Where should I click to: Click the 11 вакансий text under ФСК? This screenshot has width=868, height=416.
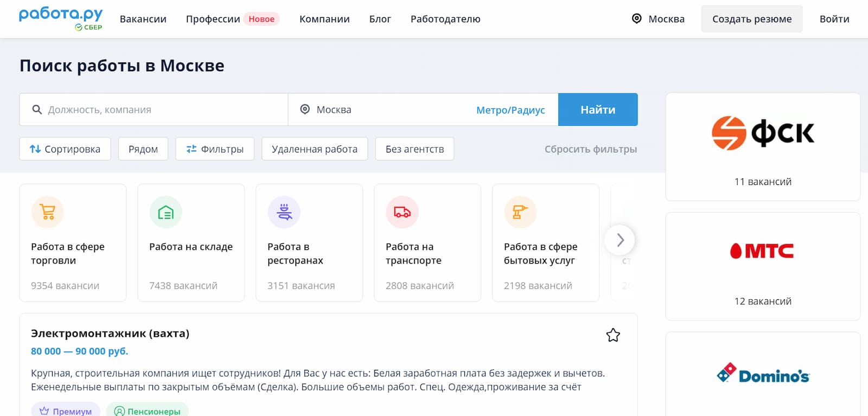[x=763, y=182]
